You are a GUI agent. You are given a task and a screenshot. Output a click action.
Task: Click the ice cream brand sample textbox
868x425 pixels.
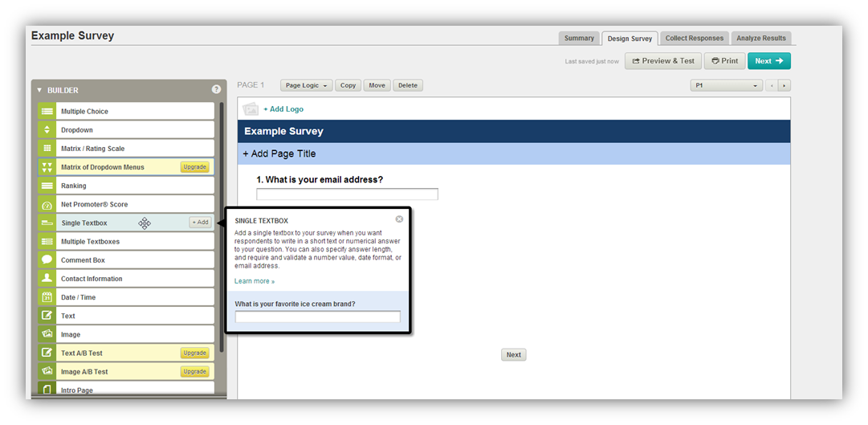pos(318,317)
